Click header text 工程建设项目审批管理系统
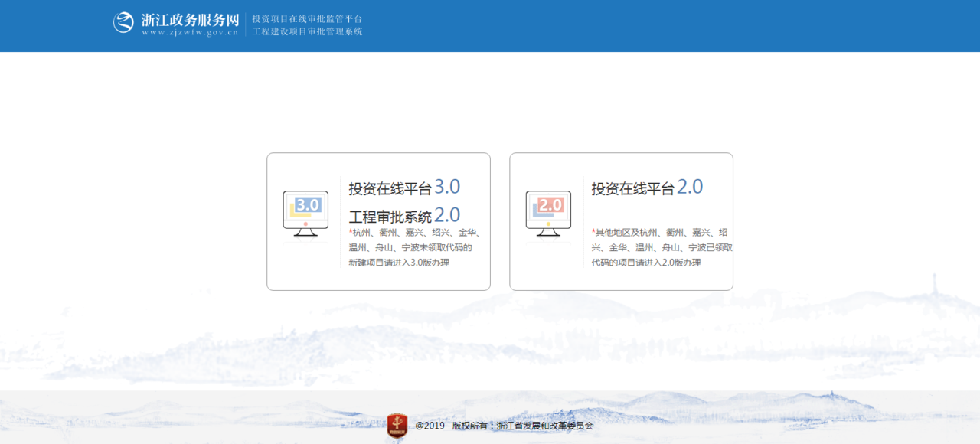980x444 pixels. pos(307,32)
